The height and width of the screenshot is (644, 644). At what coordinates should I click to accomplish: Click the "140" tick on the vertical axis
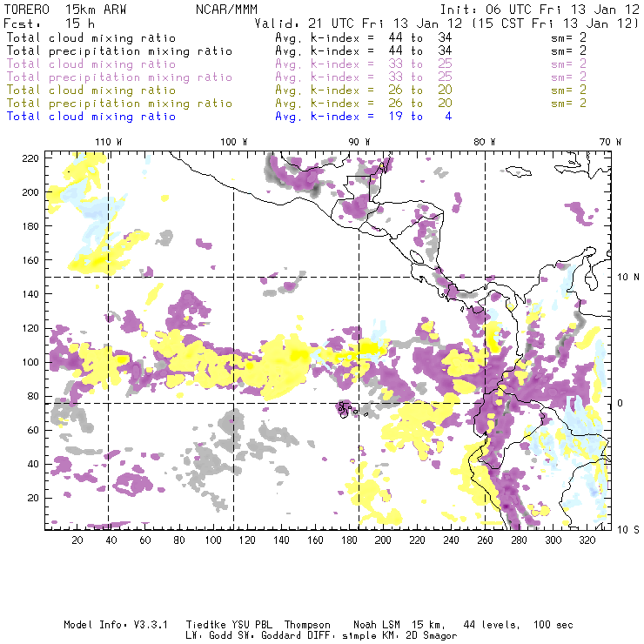pyautogui.click(x=30, y=294)
